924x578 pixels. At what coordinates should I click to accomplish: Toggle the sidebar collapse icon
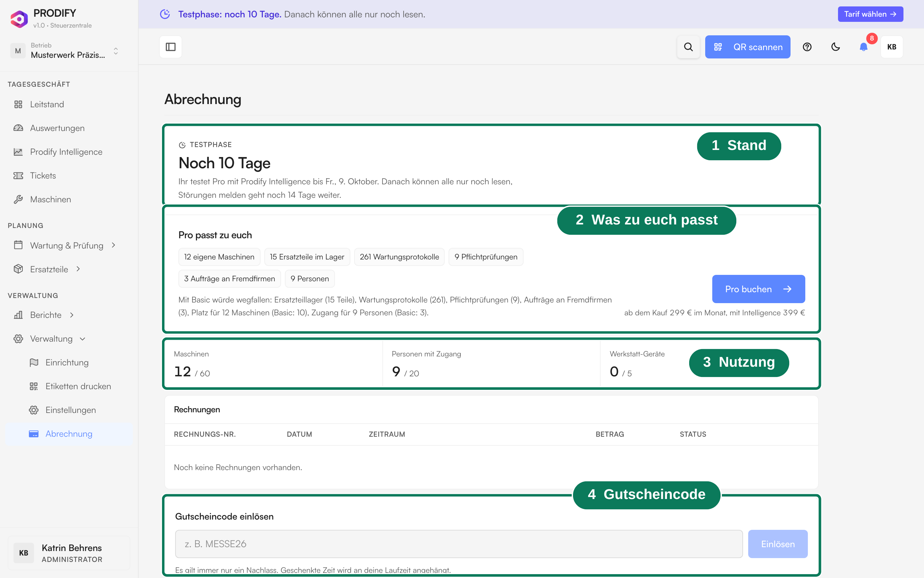[x=170, y=47]
